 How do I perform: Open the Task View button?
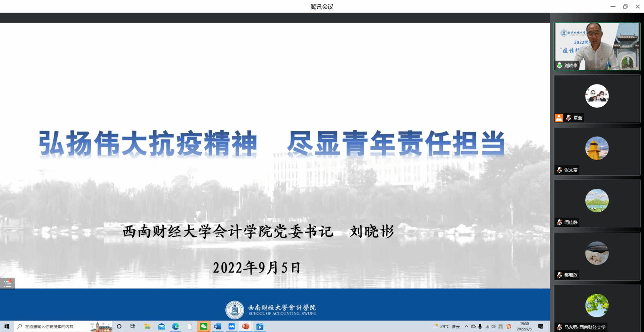(133, 326)
